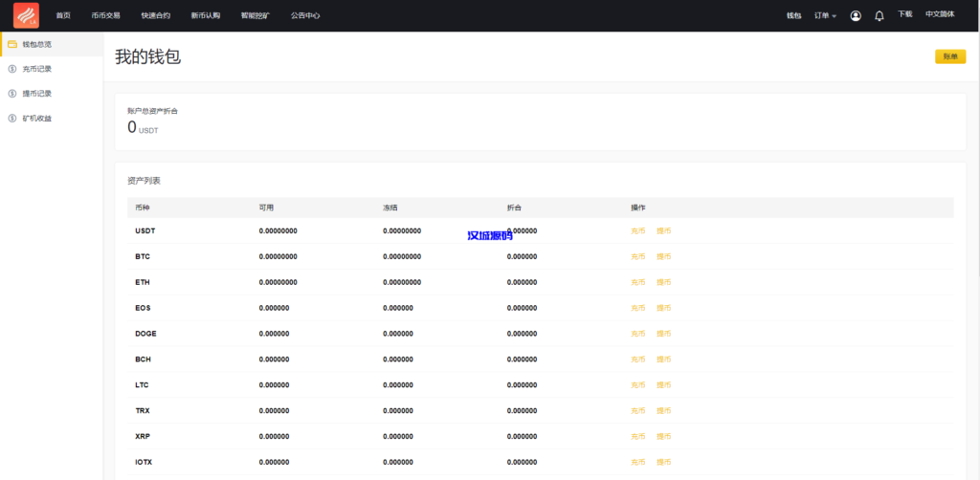
Task: Click 提币 in the BTC row
Action: click(663, 256)
